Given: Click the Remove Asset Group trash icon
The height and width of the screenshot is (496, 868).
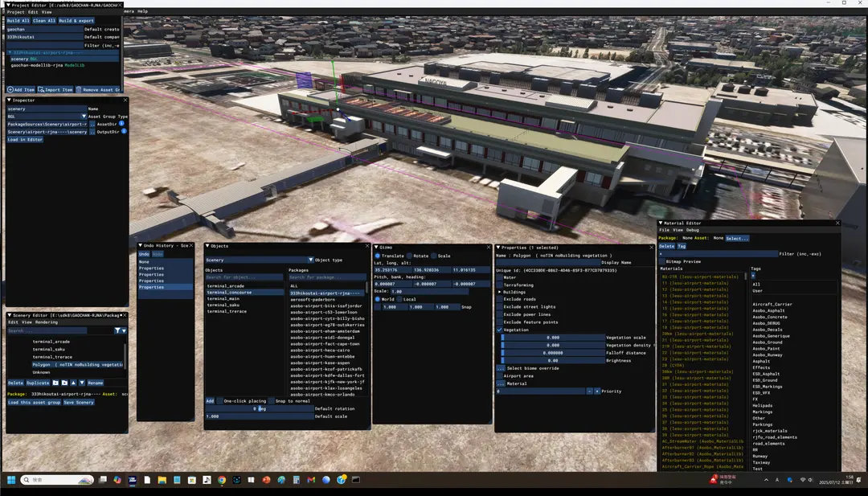Looking at the screenshot, I should pos(79,90).
